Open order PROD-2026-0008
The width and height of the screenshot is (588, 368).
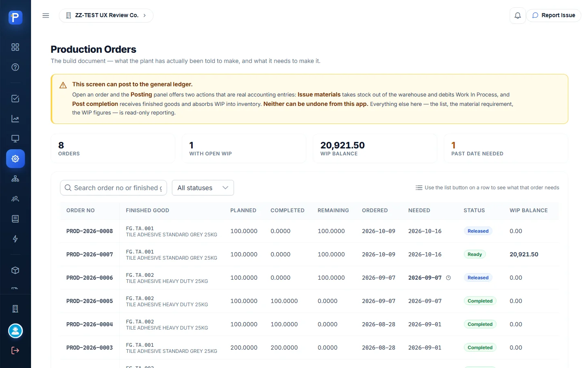click(89, 231)
